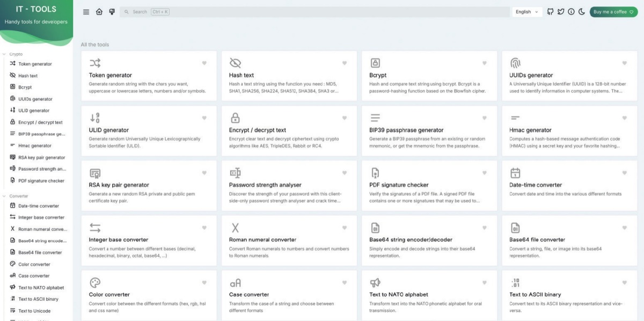Open the Roman numeral converter card title
This screenshot has height=321, width=644.
point(262,239)
